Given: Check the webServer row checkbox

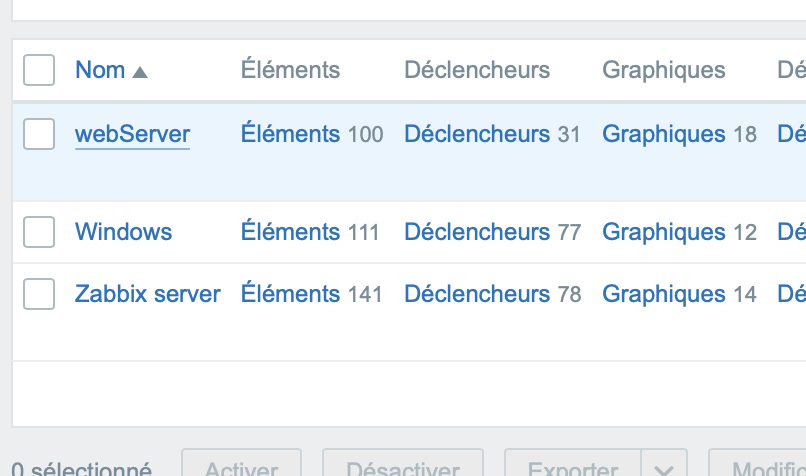Looking at the screenshot, I should tap(39, 134).
